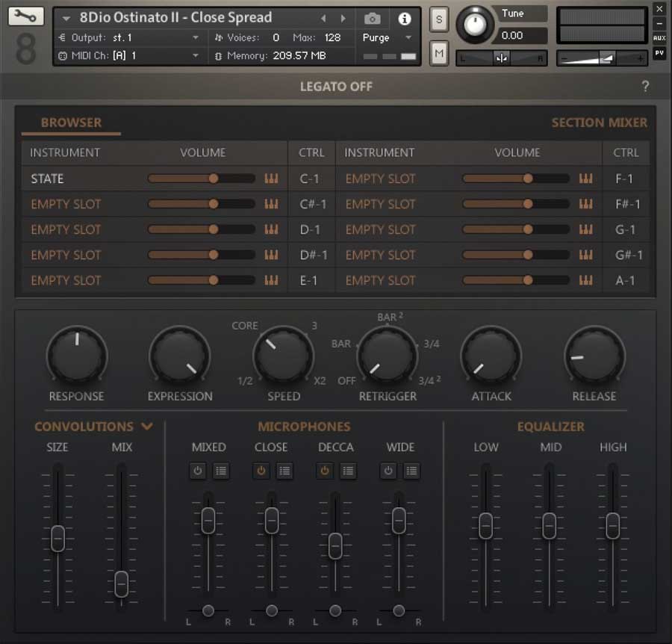Click the keyboard icon in the STATE row
672x644 pixels.
[271, 179]
